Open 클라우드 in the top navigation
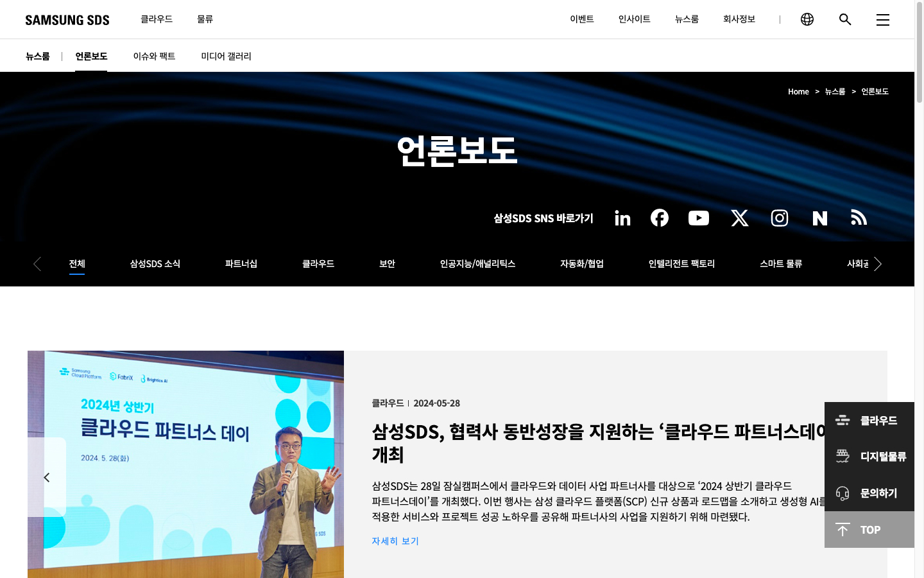This screenshot has width=924, height=578. pyautogui.click(x=157, y=19)
